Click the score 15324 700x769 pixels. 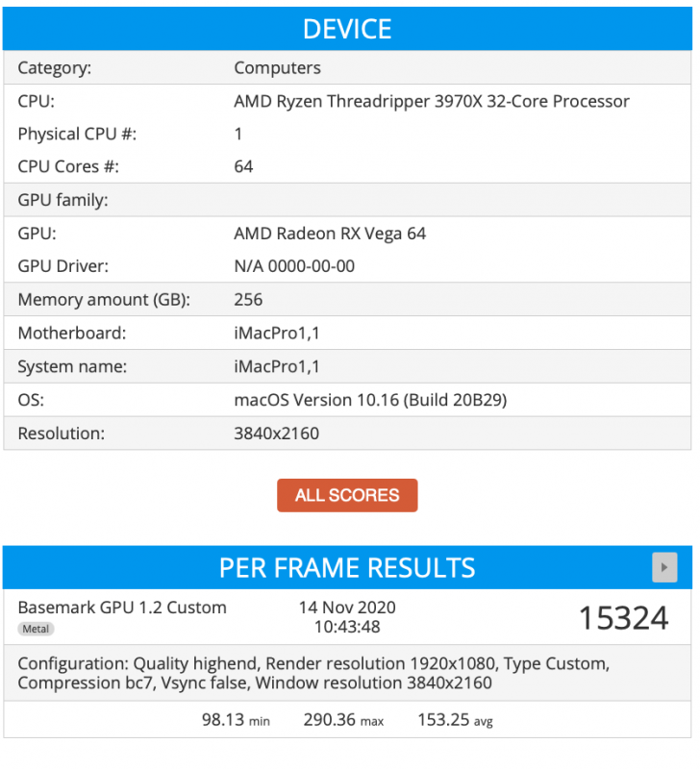coord(623,617)
